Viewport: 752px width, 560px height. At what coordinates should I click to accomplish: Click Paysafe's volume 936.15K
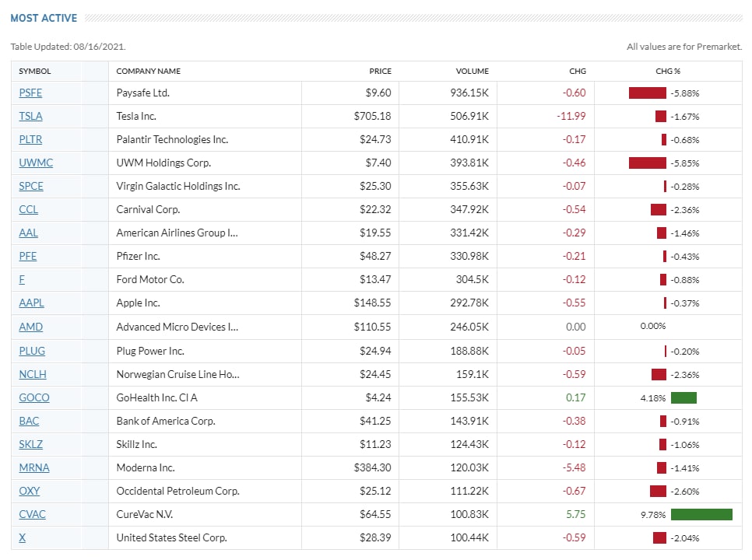(x=469, y=93)
